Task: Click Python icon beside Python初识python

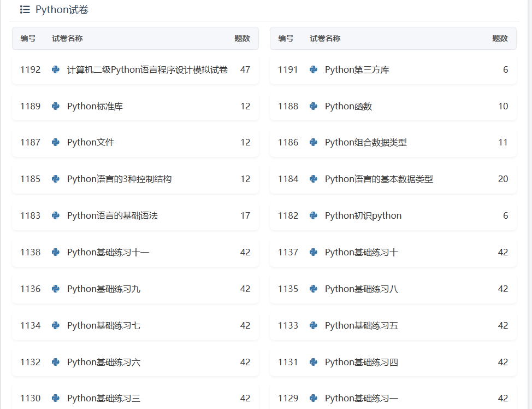Action: pos(314,216)
